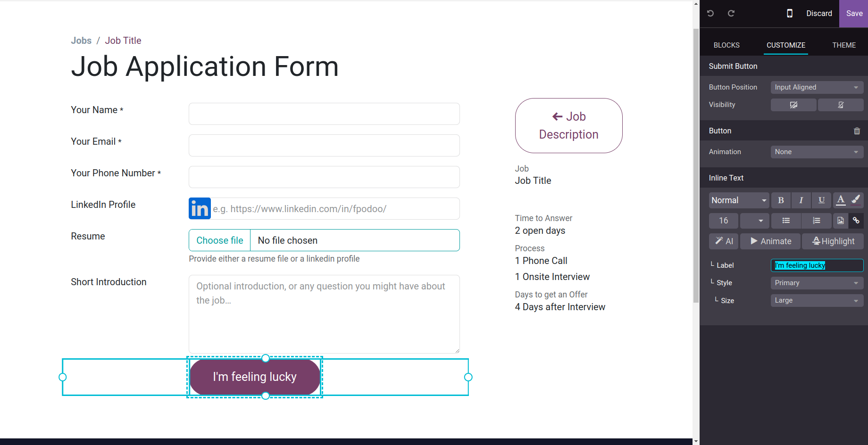Apply bold formatting to inline text
868x445 pixels.
click(x=781, y=200)
